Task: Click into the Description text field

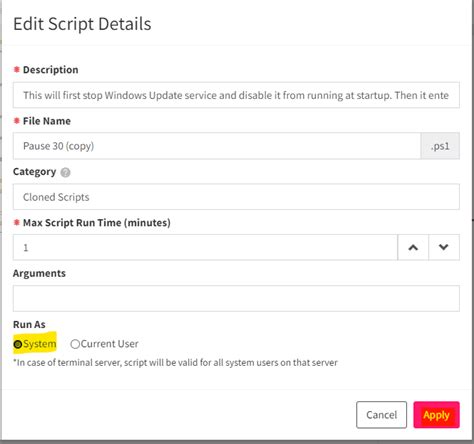Action: point(236,95)
